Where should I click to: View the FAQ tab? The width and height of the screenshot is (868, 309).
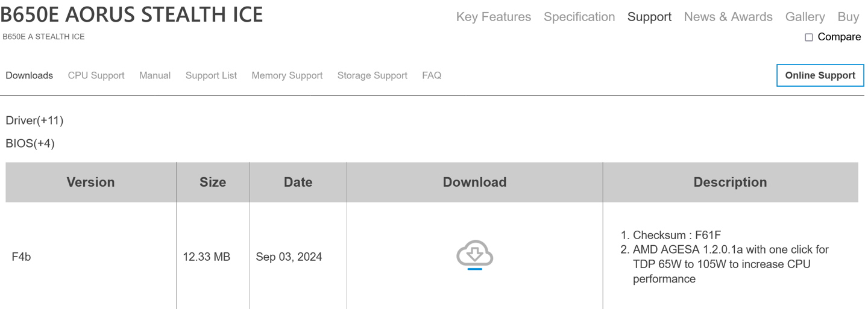pos(432,75)
